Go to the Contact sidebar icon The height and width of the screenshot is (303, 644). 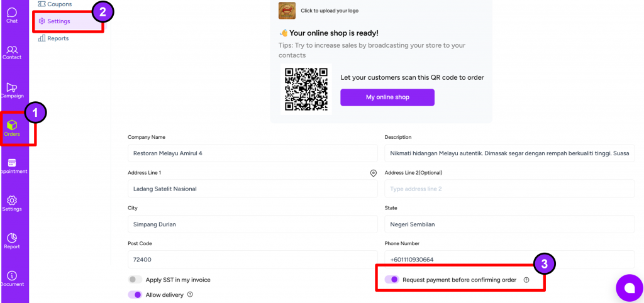[12, 52]
